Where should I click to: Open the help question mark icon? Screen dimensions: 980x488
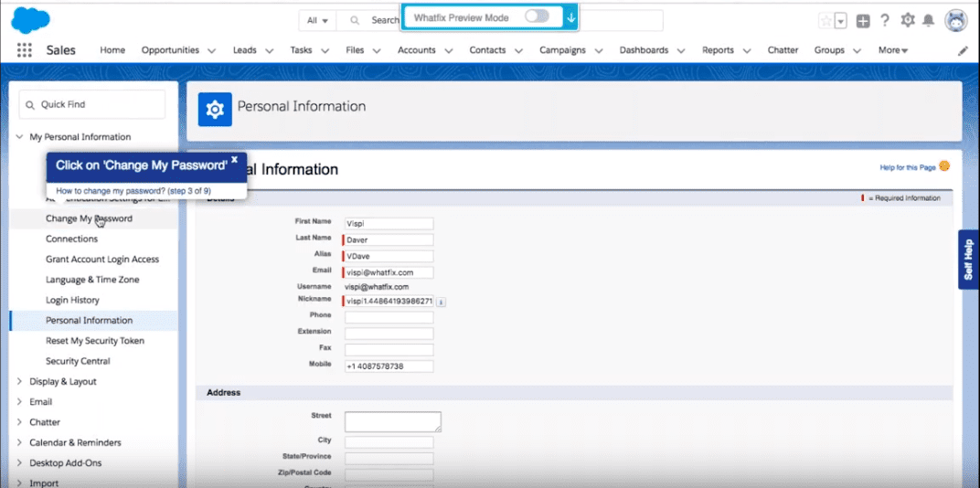pyautogui.click(x=885, y=21)
